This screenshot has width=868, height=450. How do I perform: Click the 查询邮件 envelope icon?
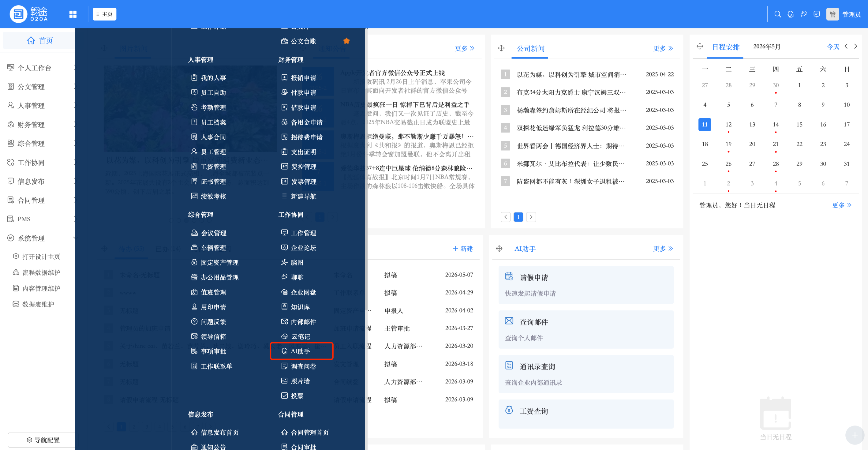(x=509, y=321)
